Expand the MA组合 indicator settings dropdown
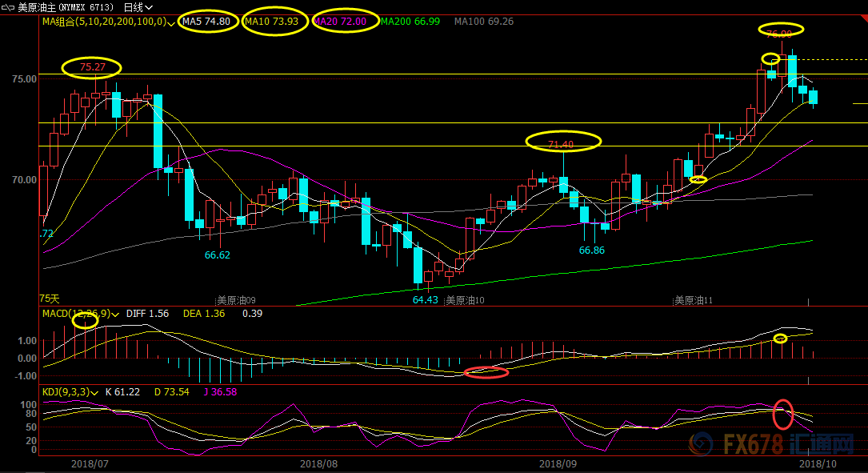Viewport: 868px width, 473px height. click(172, 22)
